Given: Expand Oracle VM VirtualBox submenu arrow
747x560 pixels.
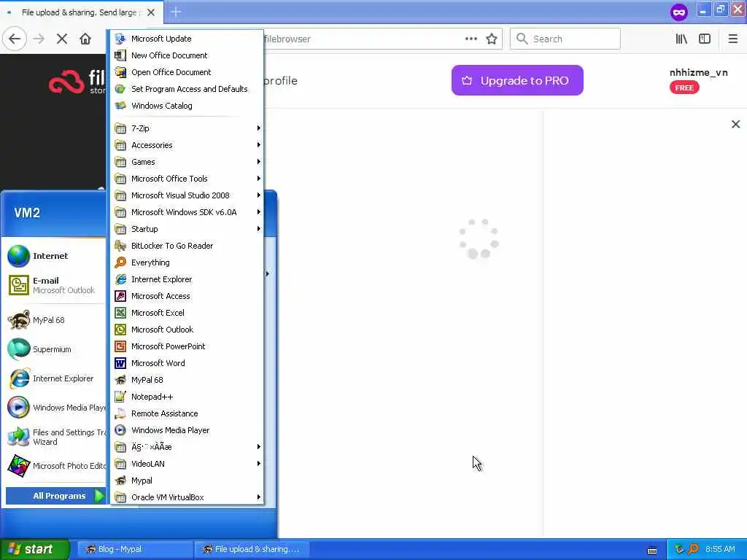Looking at the screenshot, I should click(x=259, y=497).
